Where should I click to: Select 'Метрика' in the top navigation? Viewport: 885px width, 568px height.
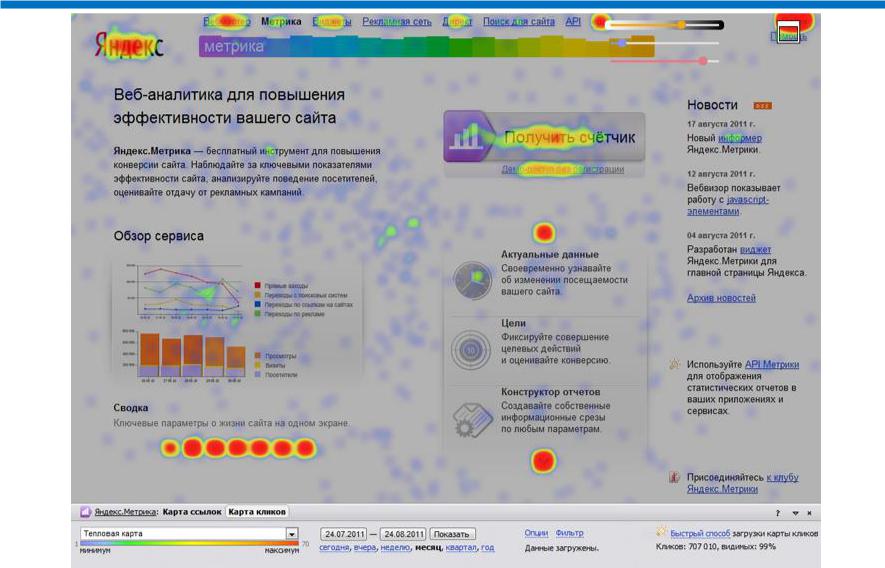[x=281, y=21]
